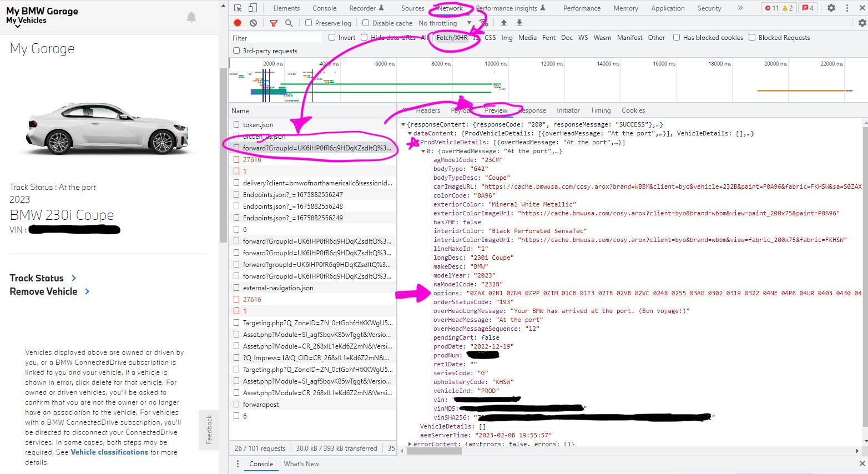Viewport: 868px width, 474px height.
Task: Expand the errorContent node
Action: tap(410, 444)
